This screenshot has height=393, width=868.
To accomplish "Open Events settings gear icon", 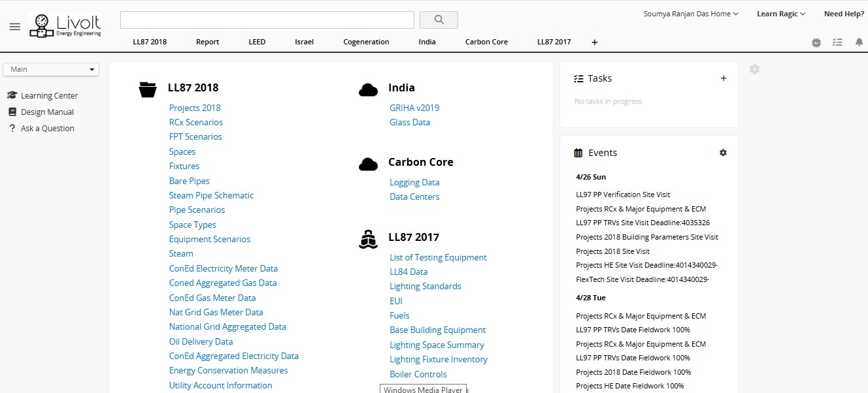I will pos(723,153).
